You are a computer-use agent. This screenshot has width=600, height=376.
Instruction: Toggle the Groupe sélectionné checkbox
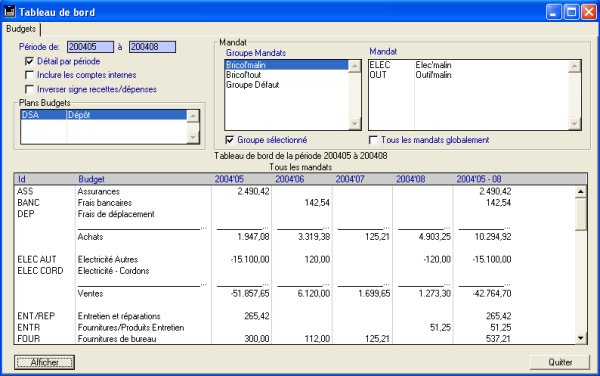tap(230, 140)
